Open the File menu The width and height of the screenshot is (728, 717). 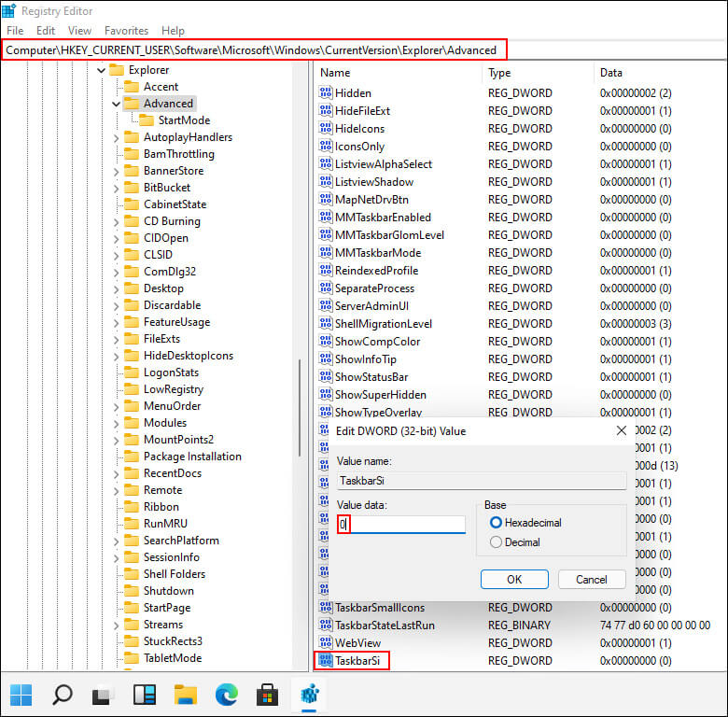tap(15, 31)
